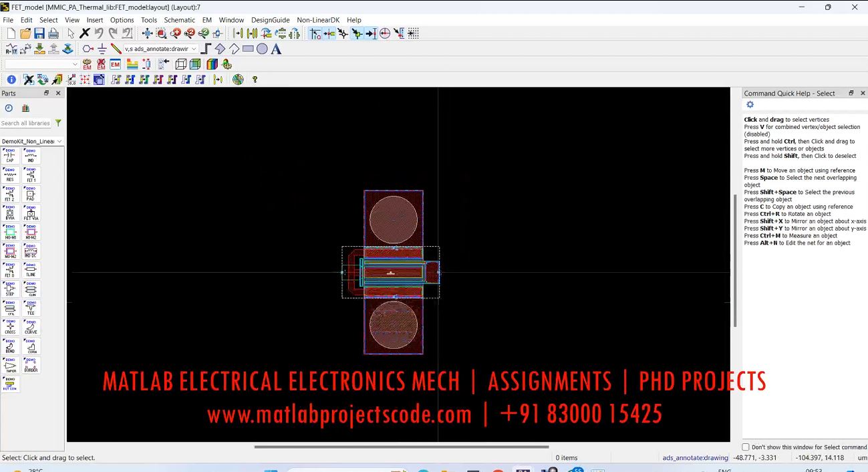
Task: Undo the last action
Action: click(x=99, y=33)
